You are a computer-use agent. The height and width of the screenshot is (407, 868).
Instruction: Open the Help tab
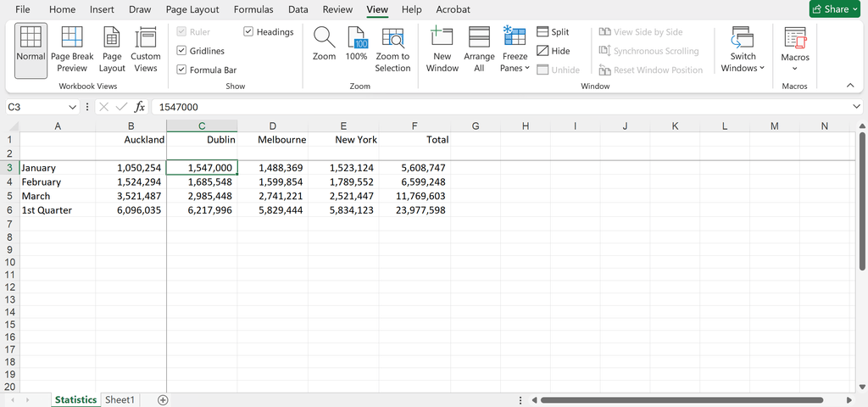pos(411,9)
